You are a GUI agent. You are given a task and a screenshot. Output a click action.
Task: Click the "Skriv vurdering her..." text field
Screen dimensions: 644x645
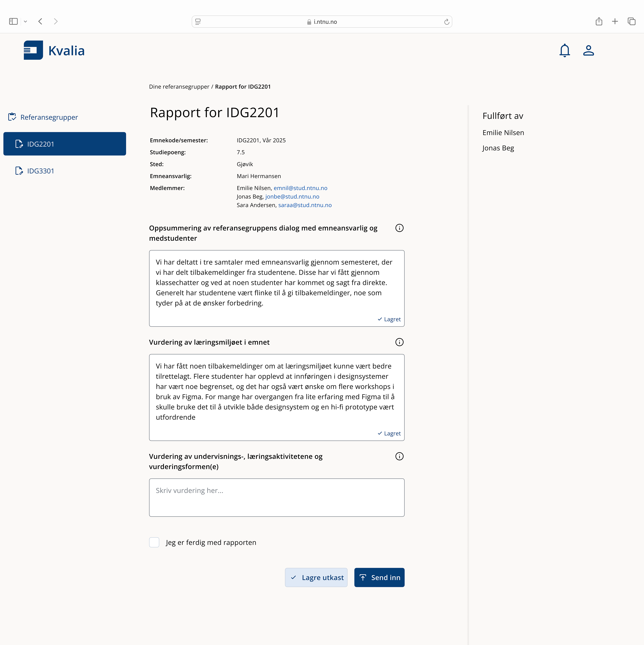point(276,497)
